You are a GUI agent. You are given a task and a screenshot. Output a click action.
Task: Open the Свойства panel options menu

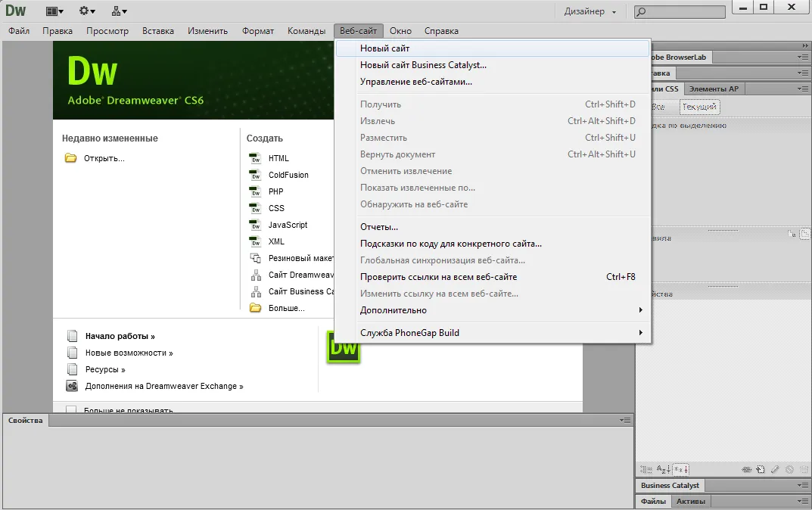(x=625, y=421)
